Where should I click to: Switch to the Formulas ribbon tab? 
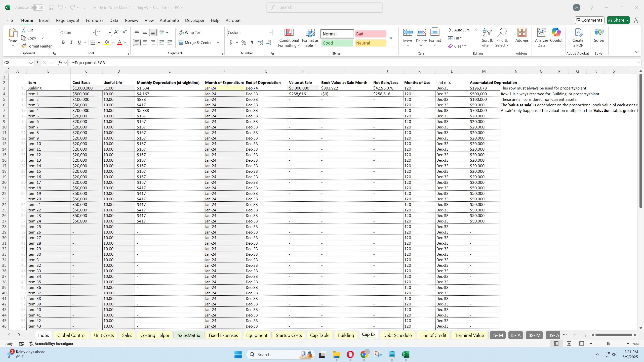(x=94, y=20)
